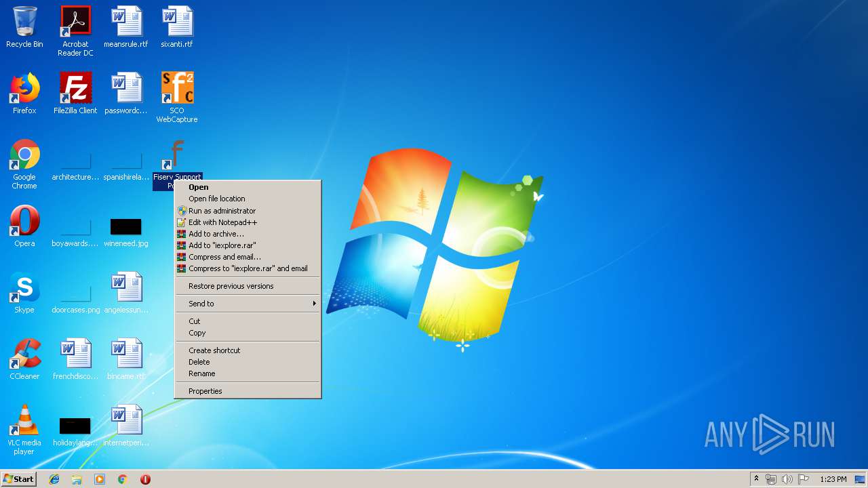Open the Start menu
The width and height of the screenshot is (868, 488).
point(19,479)
